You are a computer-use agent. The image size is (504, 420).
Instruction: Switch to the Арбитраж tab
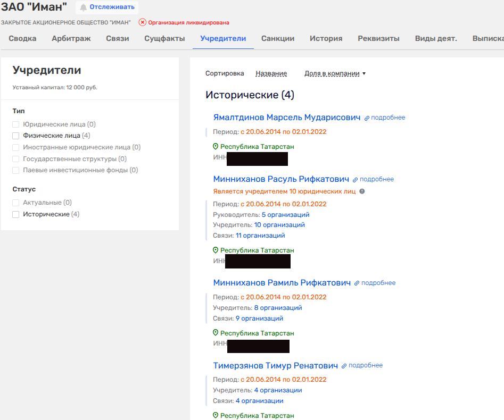(71, 38)
